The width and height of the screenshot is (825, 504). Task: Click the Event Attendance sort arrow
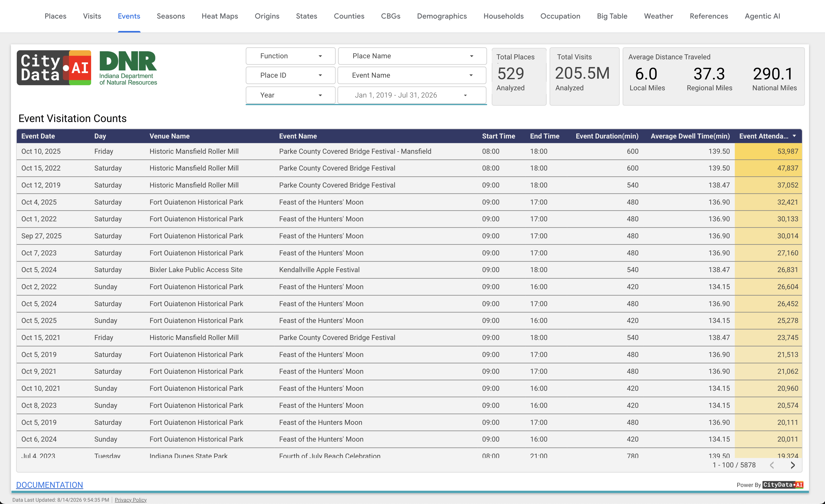click(794, 136)
